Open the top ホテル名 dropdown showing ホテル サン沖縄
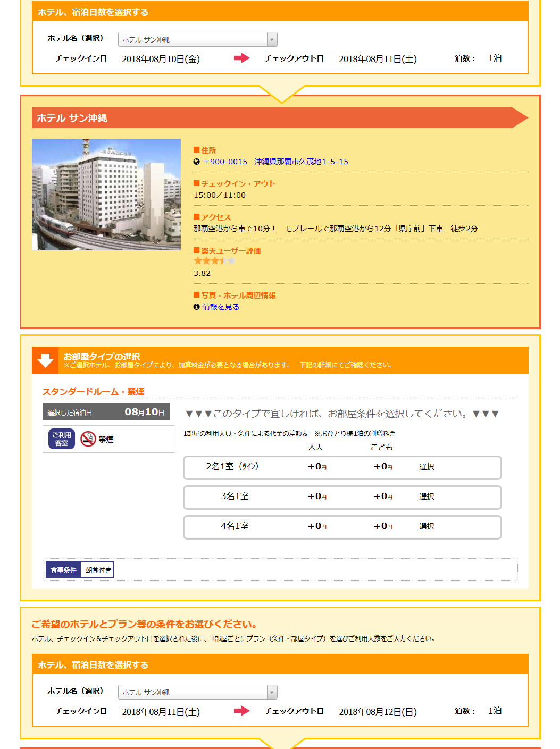 pyautogui.click(x=197, y=39)
